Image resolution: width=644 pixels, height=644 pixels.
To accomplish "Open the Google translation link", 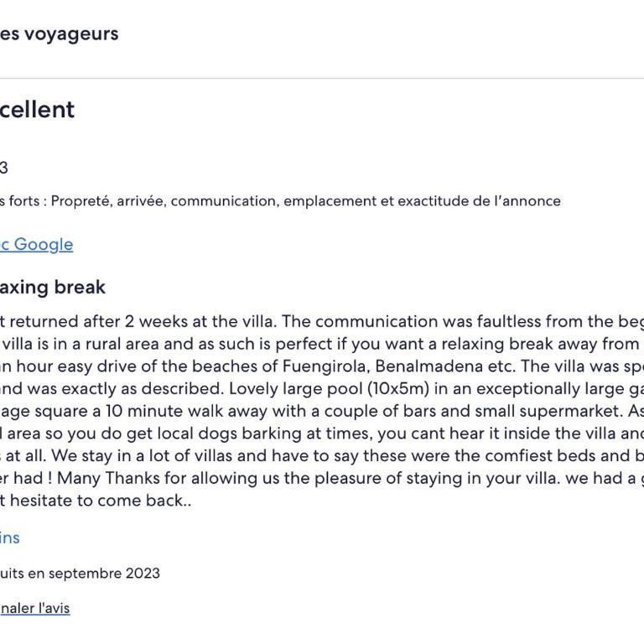I will point(36,245).
